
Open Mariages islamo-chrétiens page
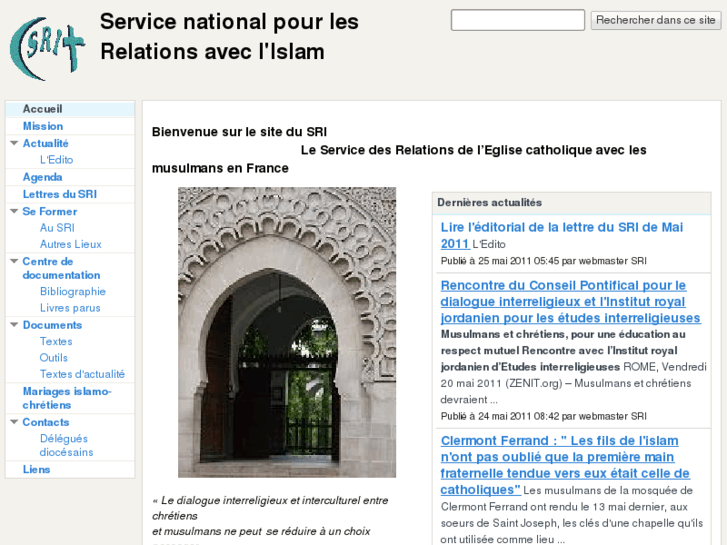67,398
